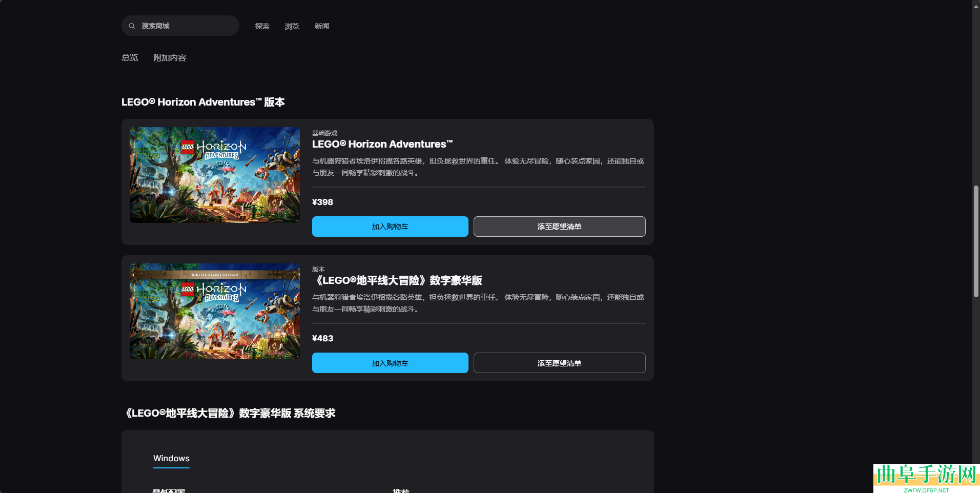
Task: Open the 浏览 menu
Action: click(292, 26)
